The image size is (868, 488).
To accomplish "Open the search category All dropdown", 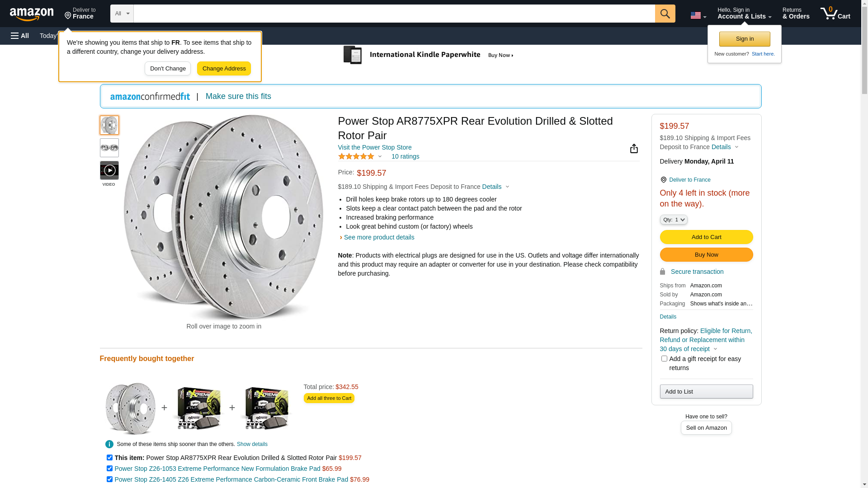I will point(122,14).
